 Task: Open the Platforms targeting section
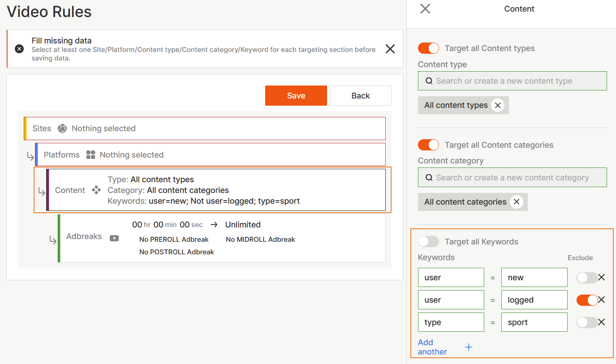coord(211,155)
